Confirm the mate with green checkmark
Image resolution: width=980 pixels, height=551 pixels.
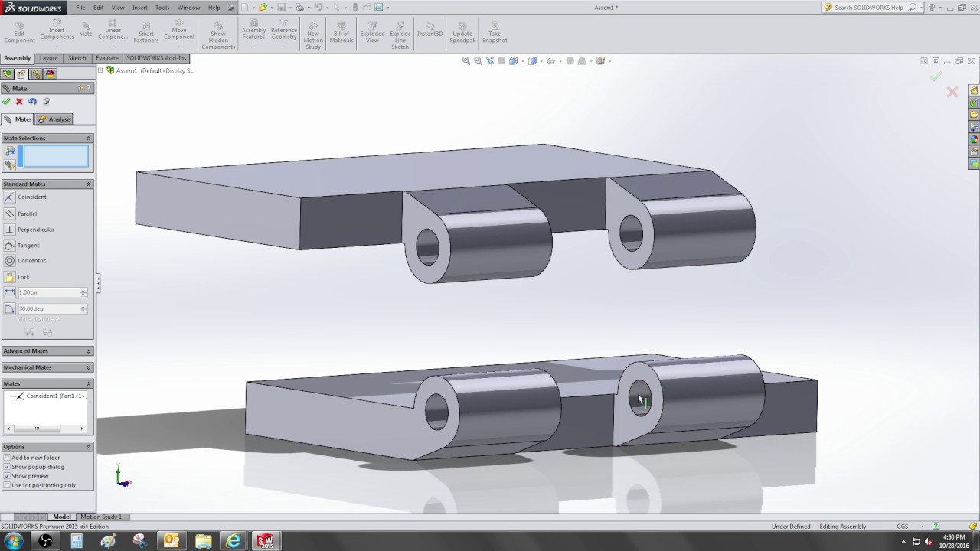[x=7, y=101]
